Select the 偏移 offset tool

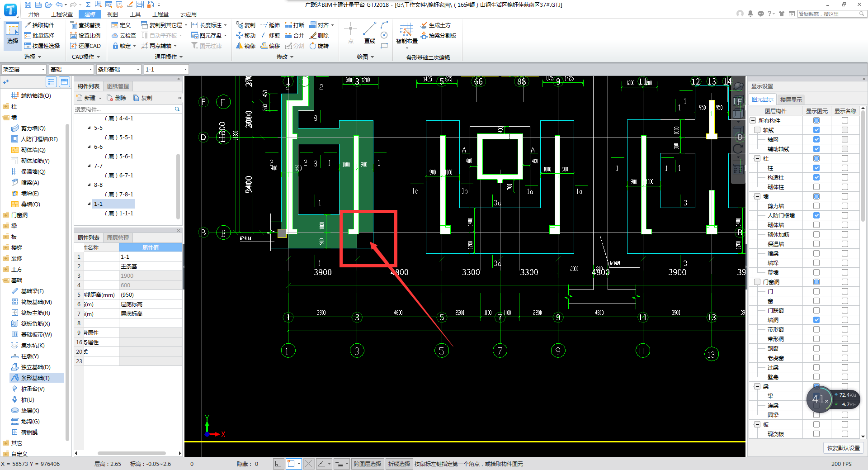point(270,46)
